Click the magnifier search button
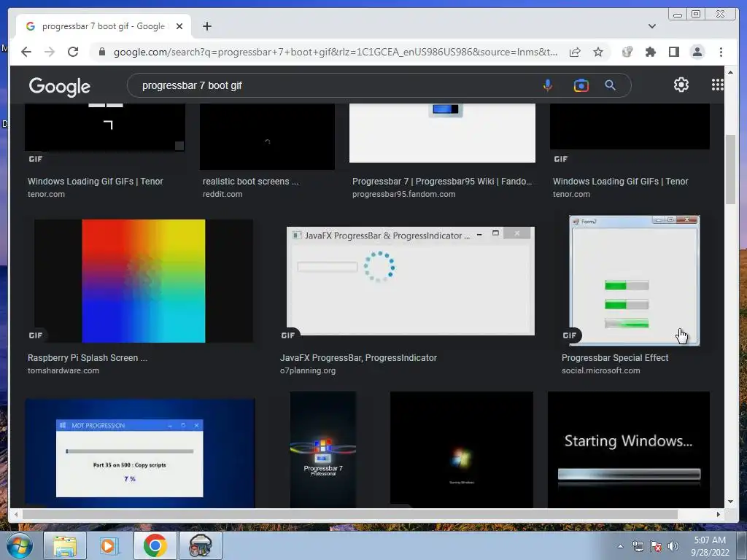Screen dimensions: 747x560 (611, 86)
